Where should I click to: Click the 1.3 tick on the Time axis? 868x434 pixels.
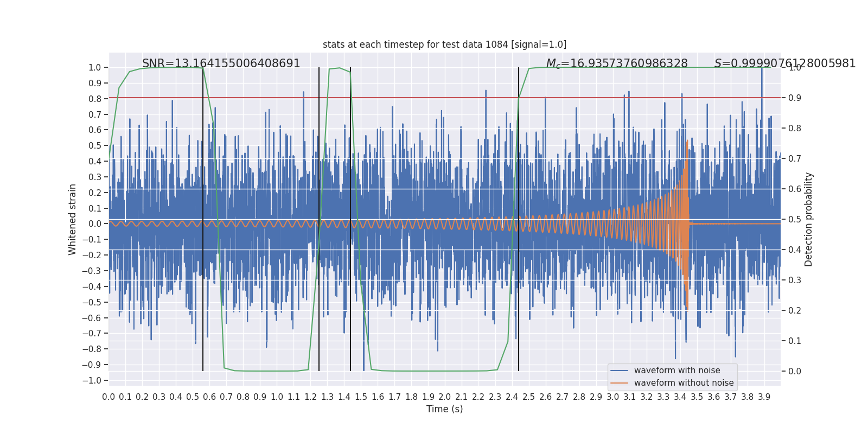327,397
